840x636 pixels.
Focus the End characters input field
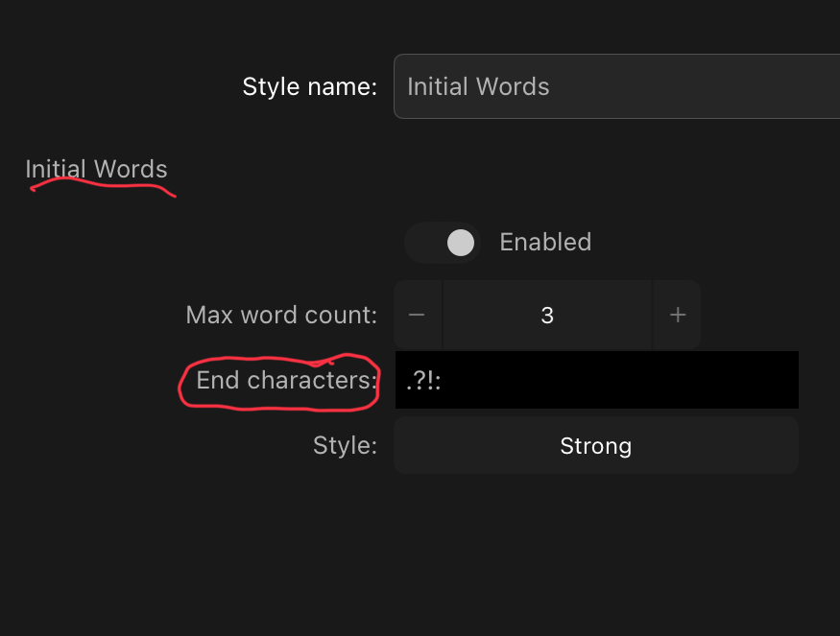click(x=597, y=380)
